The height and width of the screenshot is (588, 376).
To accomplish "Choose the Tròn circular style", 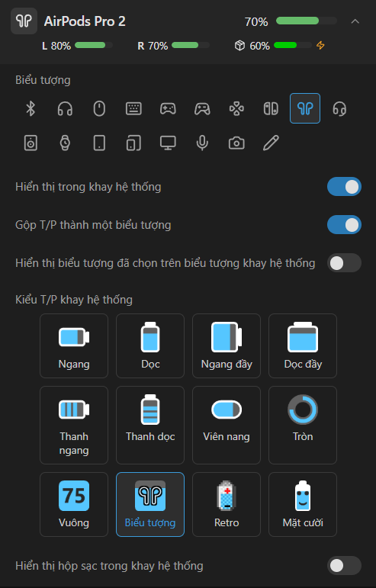I will (x=303, y=426).
